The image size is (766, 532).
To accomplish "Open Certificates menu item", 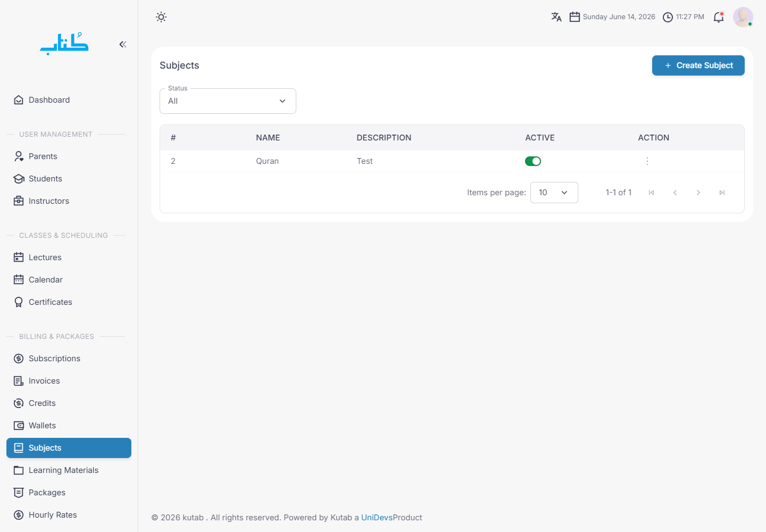I will point(69,302).
